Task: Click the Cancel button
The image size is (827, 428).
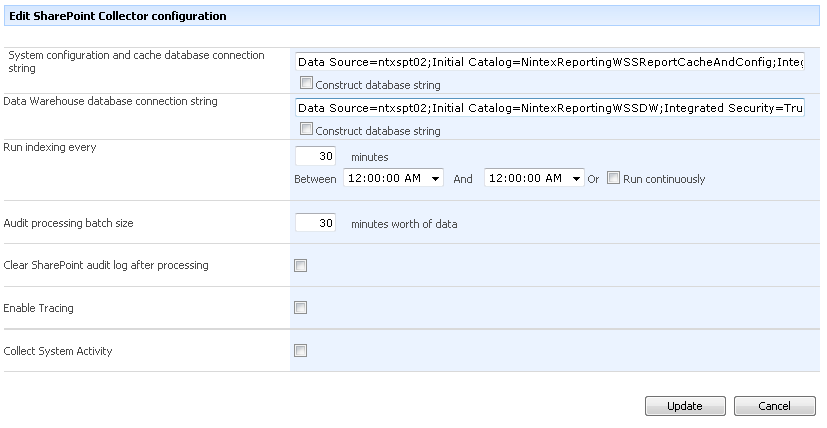Action: pyautogui.click(x=775, y=406)
